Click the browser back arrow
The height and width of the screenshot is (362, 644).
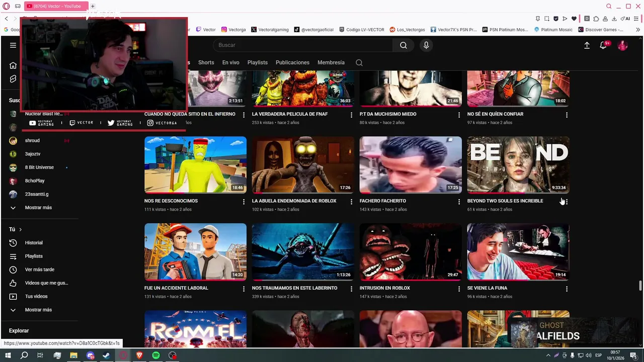(6, 19)
